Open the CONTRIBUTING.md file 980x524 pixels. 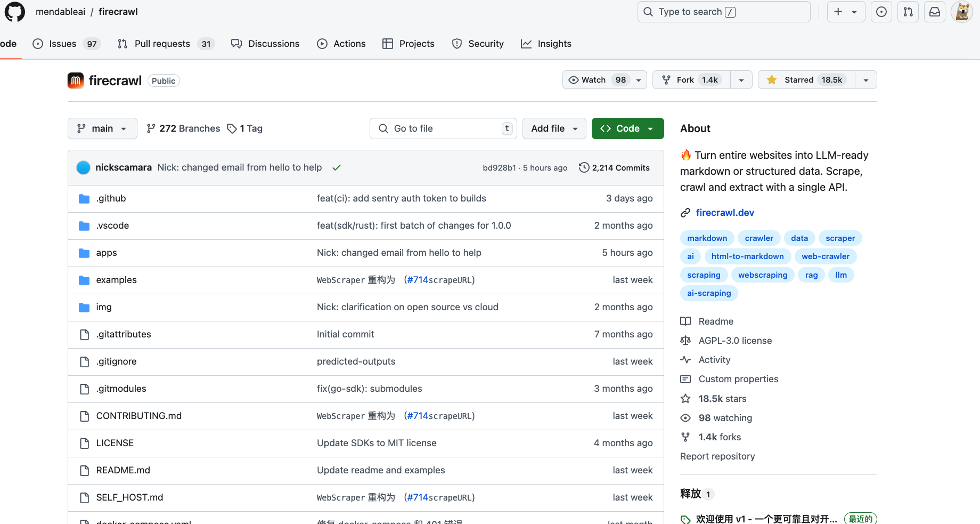138,416
